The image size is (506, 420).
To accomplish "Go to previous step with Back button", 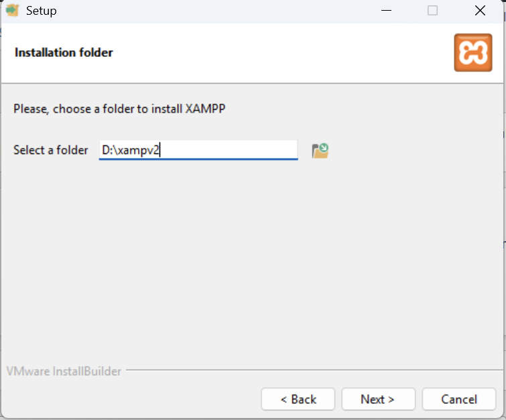I will point(298,399).
